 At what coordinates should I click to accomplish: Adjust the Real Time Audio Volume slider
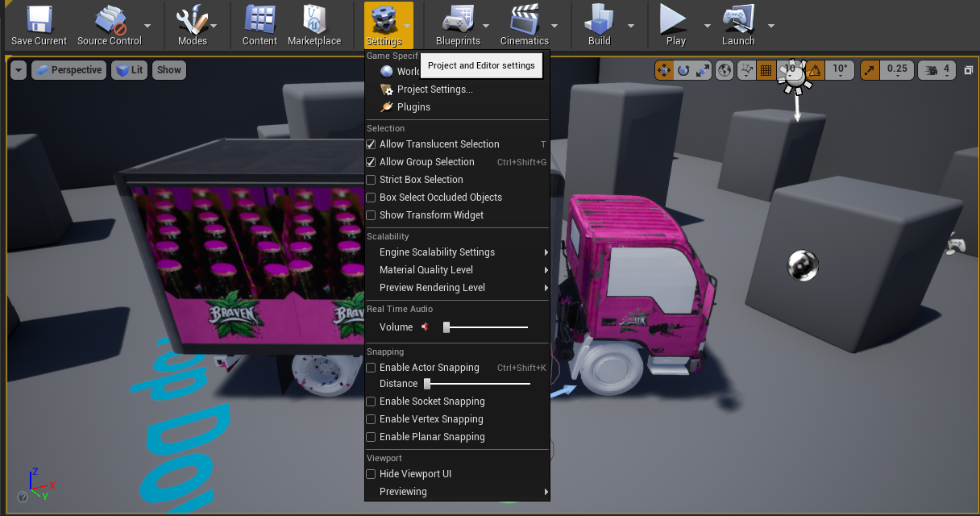point(485,327)
